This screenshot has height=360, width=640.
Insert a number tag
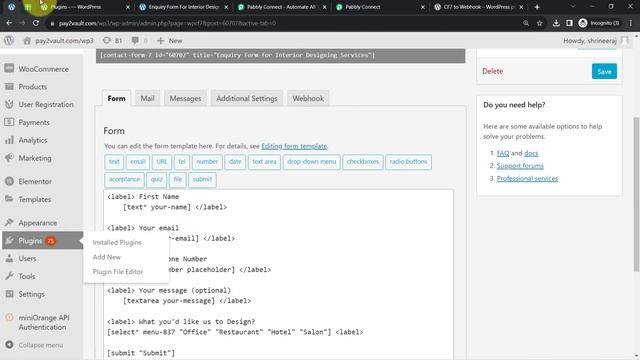tap(207, 162)
